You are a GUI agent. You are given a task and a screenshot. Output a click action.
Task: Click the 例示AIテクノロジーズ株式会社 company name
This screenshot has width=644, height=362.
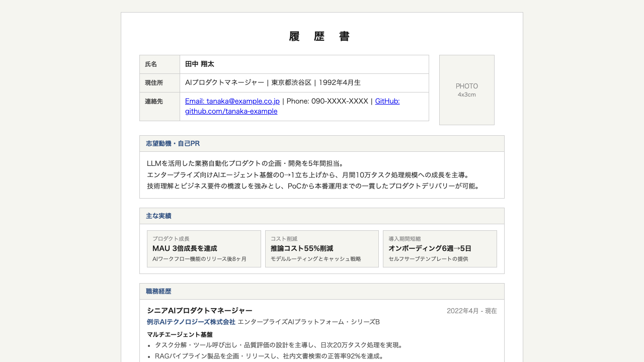[191, 322]
